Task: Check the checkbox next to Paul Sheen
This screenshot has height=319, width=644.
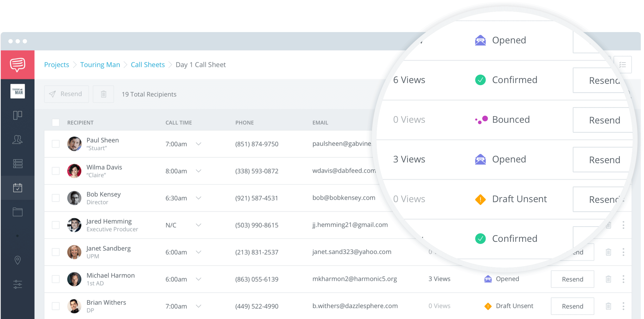Action: point(56,144)
